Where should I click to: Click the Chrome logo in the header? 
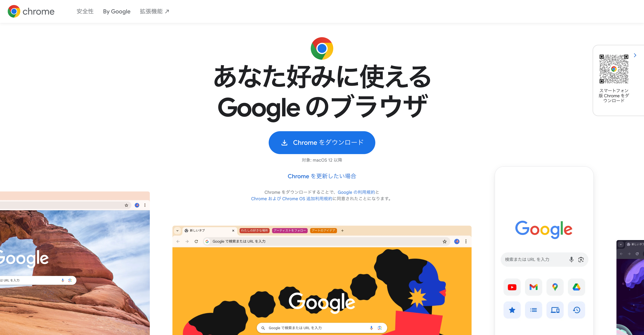[31, 11]
